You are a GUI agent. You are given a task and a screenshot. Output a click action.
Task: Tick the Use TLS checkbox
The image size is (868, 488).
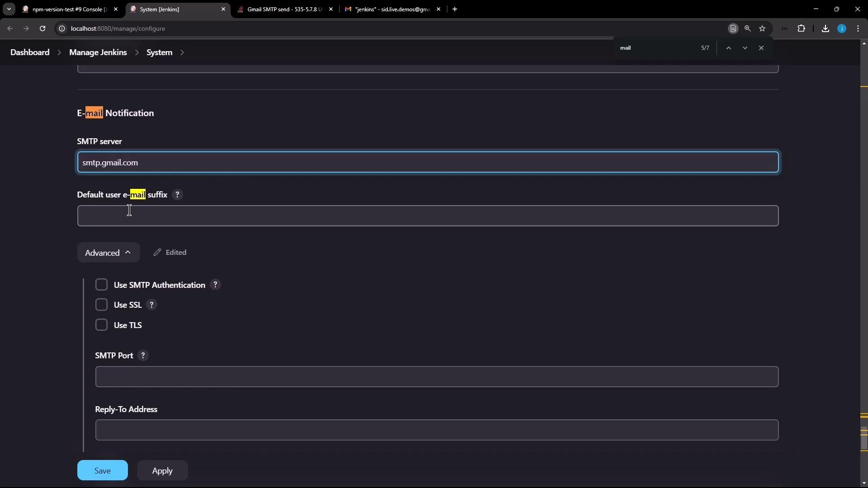(101, 325)
